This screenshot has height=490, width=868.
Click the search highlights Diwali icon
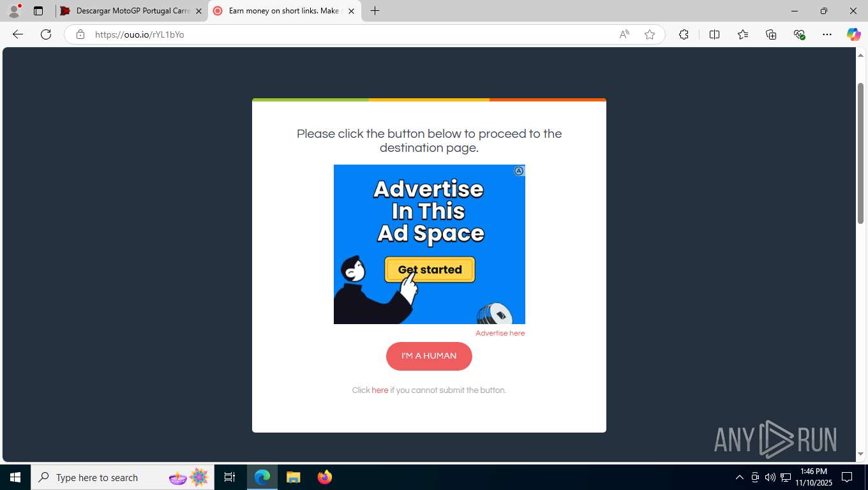189,477
